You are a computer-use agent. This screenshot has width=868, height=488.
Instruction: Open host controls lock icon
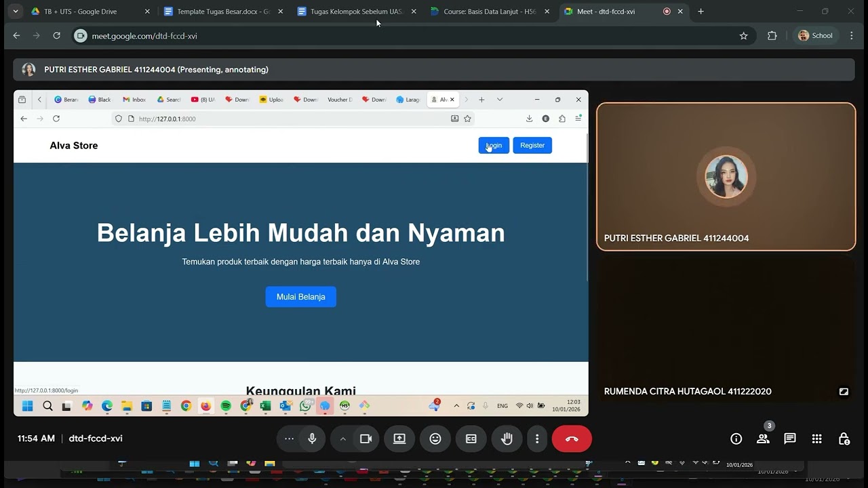coord(844,439)
